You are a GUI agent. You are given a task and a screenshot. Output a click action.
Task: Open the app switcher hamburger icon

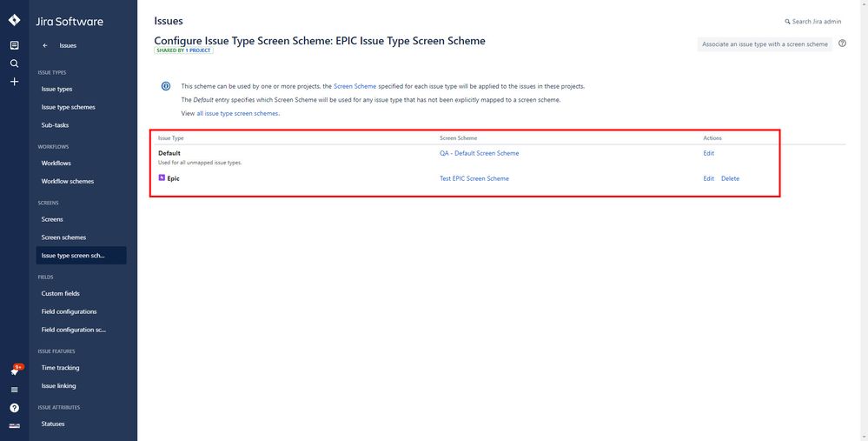click(x=15, y=390)
